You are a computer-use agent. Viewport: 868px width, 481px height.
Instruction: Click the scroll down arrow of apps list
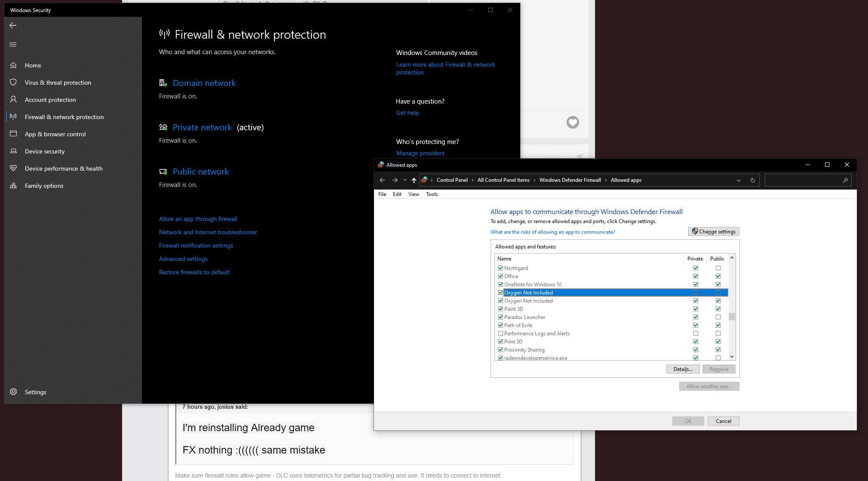click(x=732, y=356)
